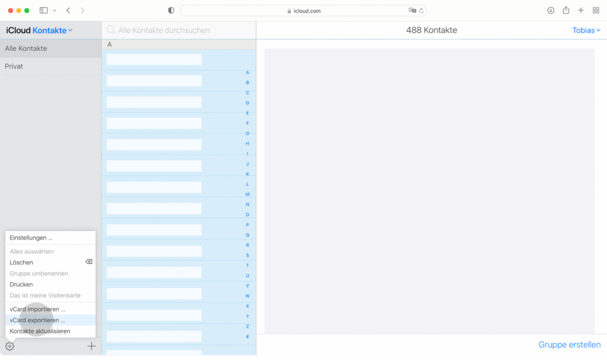Click the search magnifier icon
The width and height of the screenshot is (607, 364).
tap(111, 30)
